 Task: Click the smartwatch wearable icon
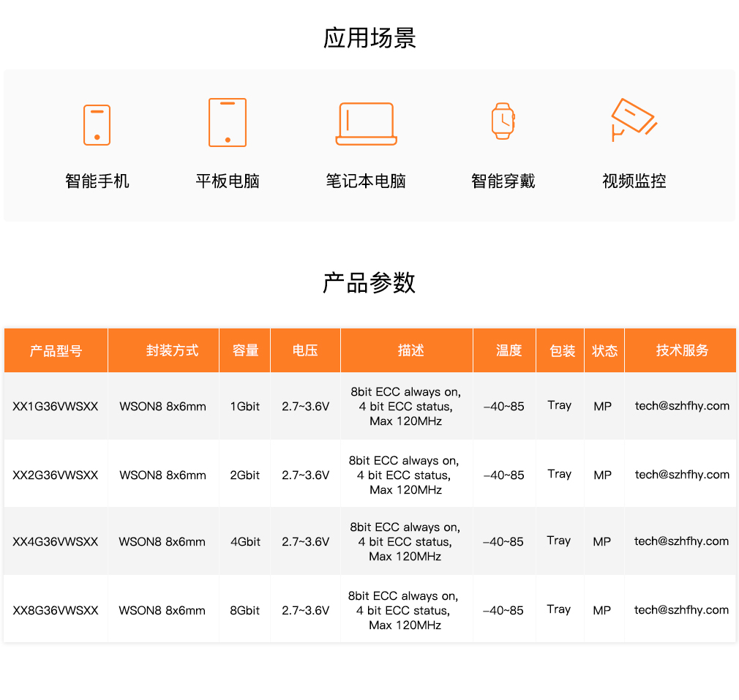(x=503, y=121)
